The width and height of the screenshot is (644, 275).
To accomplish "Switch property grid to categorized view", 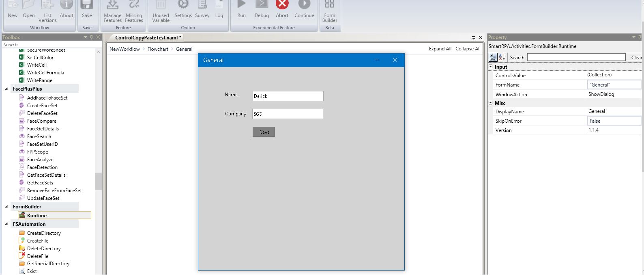I will pos(493,57).
